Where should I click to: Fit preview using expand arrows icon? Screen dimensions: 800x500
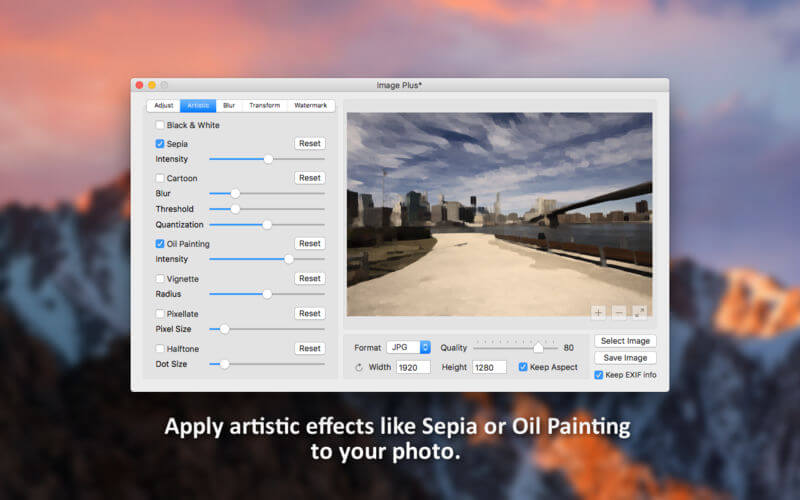pos(639,312)
